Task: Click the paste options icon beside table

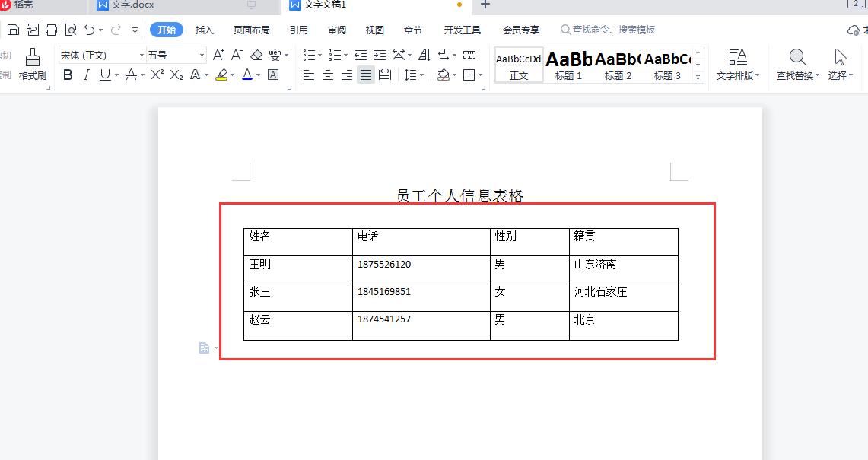Action: 205,347
